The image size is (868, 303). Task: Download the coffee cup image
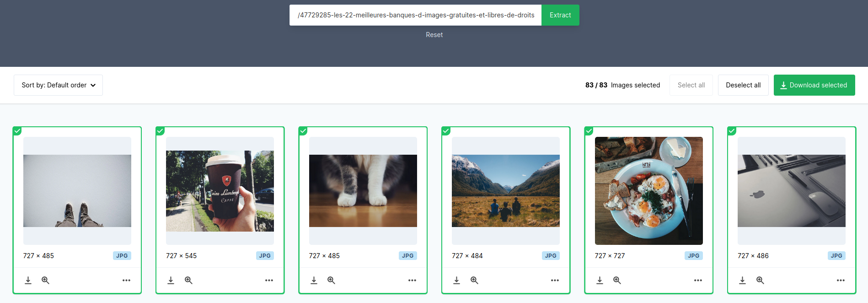pyautogui.click(x=171, y=280)
